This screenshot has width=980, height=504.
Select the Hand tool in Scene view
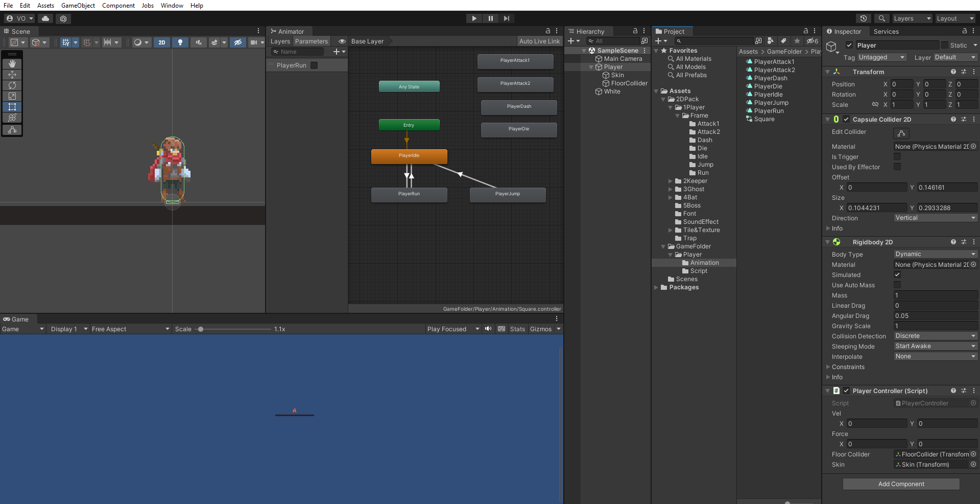pos(12,64)
